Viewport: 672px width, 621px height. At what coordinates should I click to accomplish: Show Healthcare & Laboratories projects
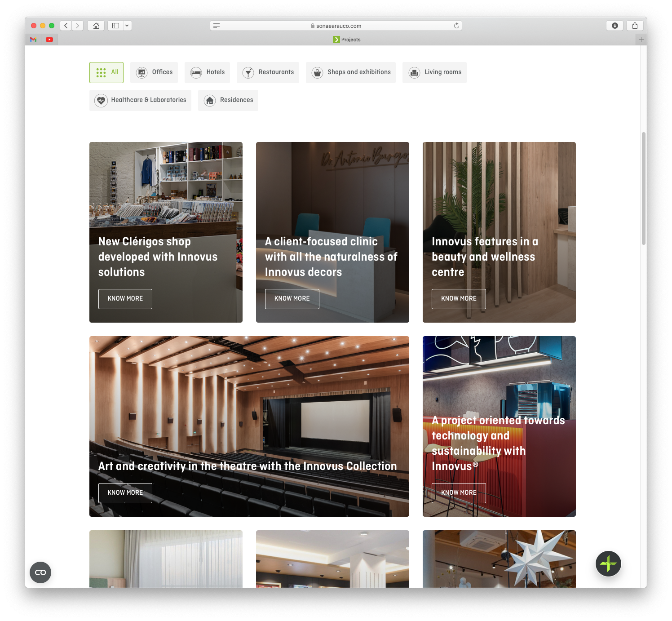click(x=140, y=100)
